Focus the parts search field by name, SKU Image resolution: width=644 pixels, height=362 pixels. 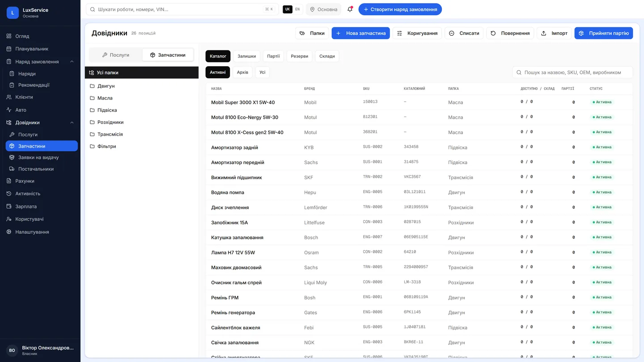(x=572, y=72)
